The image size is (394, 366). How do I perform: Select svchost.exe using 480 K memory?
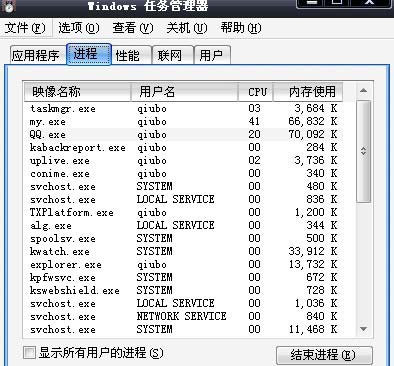click(183, 187)
